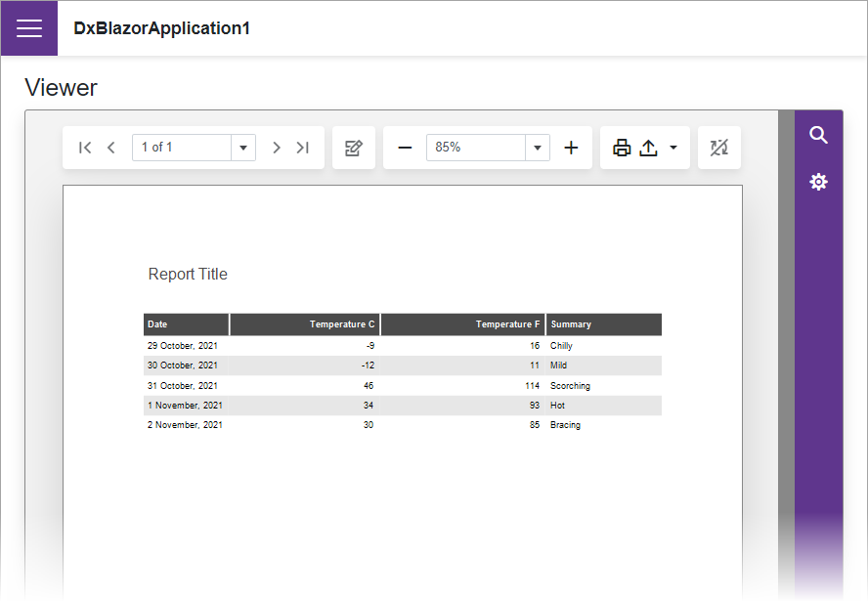Click the export upload icon
Image resolution: width=868 pixels, height=602 pixels.
(648, 148)
